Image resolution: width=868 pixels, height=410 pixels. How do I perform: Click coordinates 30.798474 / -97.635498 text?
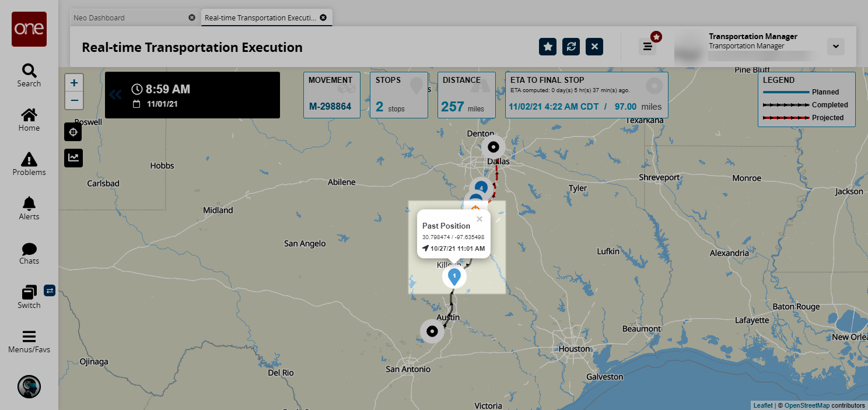(453, 237)
